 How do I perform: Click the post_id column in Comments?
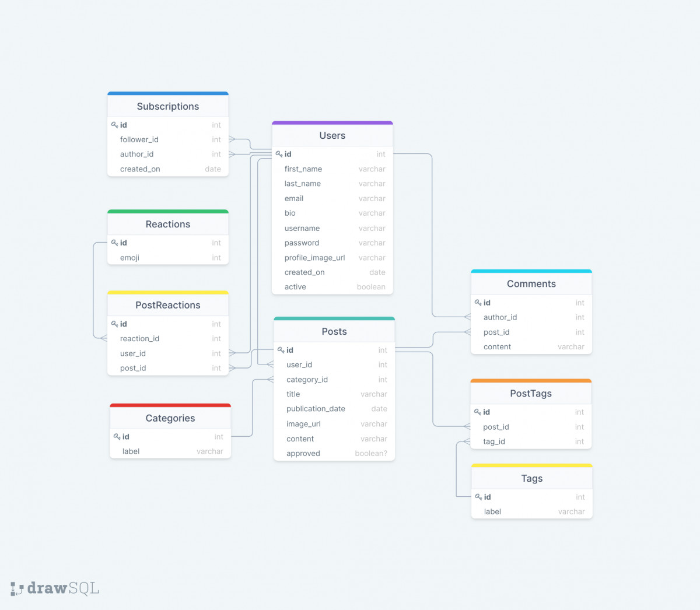click(x=531, y=332)
